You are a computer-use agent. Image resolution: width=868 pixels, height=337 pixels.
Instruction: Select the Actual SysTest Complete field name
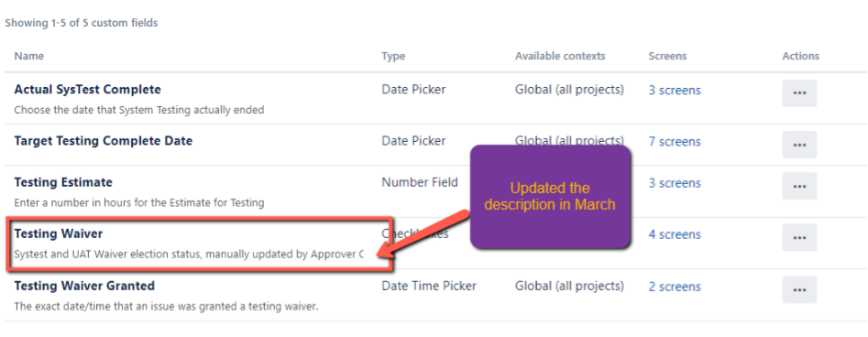[87, 89]
